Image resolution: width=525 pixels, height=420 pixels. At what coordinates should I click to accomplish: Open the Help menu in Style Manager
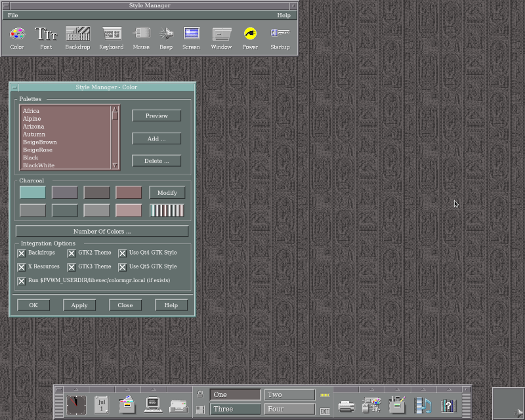point(283,15)
